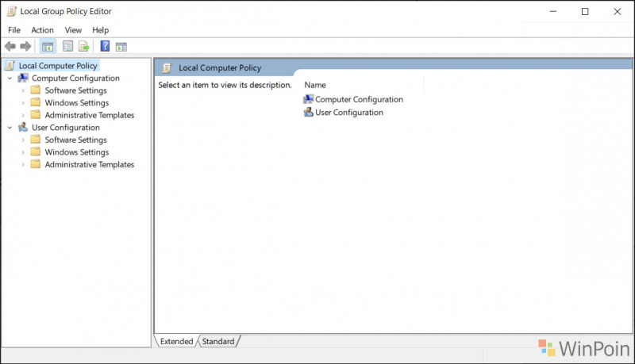Open Properties toolbar icon
This screenshot has width=635, height=364.
pyautogui.click(x=68, y=47)
